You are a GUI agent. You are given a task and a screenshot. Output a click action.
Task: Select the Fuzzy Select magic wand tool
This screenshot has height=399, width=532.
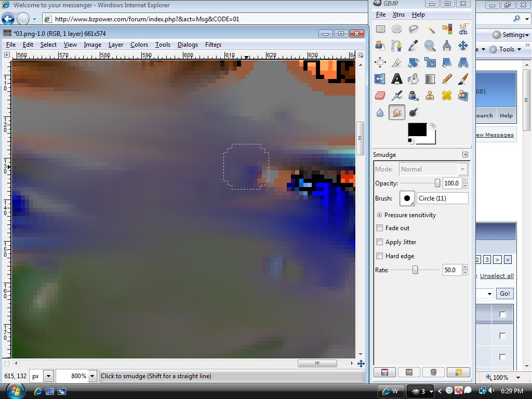(x=430, y=29)
